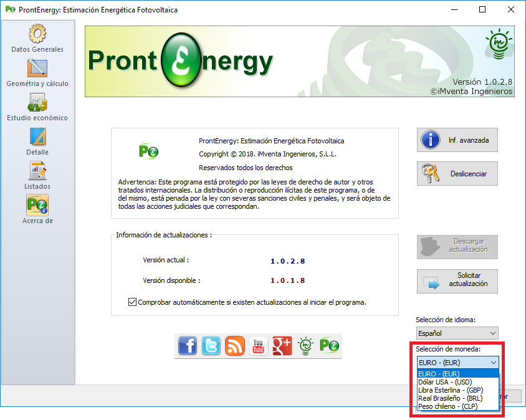Image resolution: width=526 pixels, height=420 pixels.
Task: Close the ProntEnergy window
Action: (511, 9)
